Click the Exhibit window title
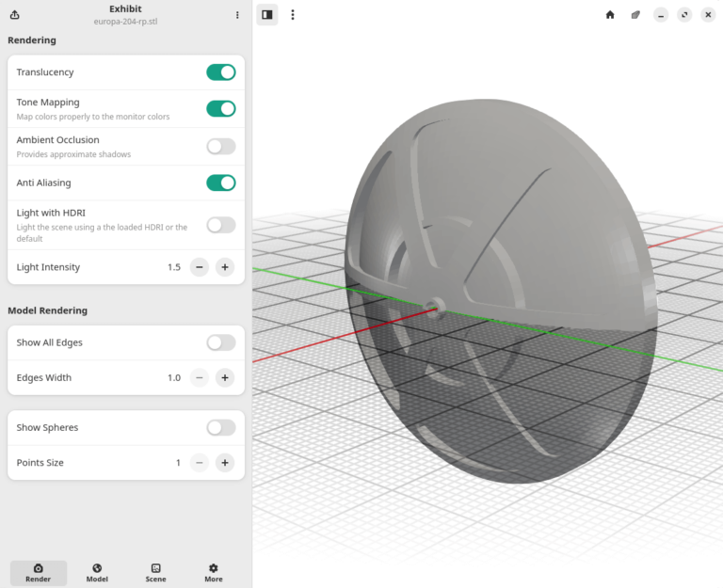723x588 pixels. [125, 8]
